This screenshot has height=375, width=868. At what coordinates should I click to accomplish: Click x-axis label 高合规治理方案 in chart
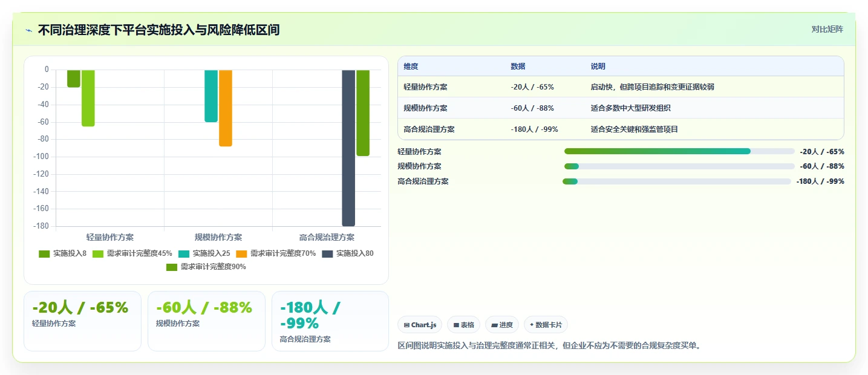coord(327,237)
